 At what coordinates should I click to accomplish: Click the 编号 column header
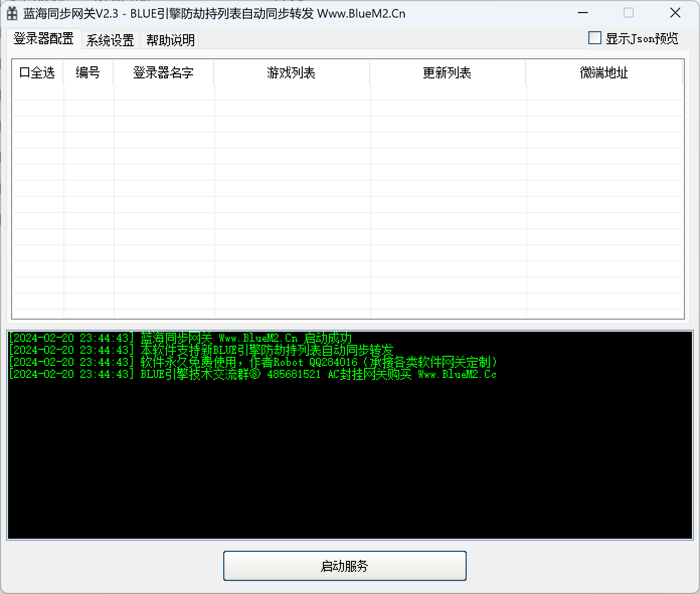(87, 72)
